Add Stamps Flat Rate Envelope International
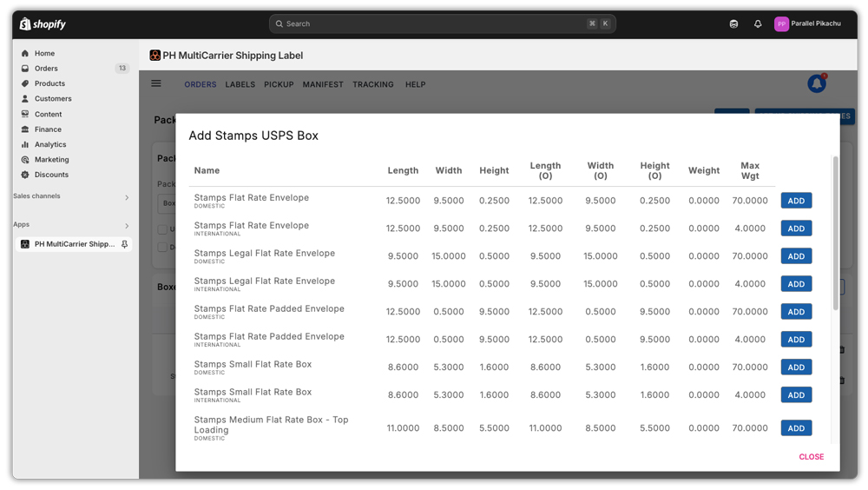Image resolution: width=868 pixels, height=490 pixels. (796, 228)
